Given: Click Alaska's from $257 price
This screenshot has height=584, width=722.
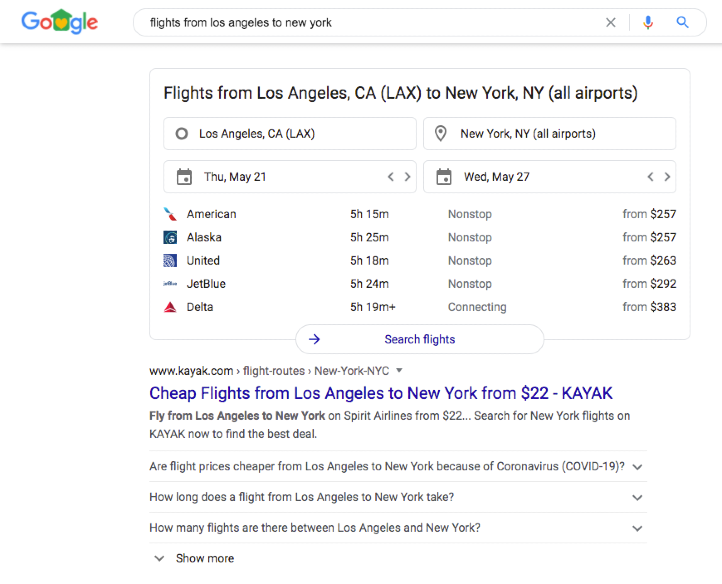Looking at the screenshot, I should 649,237.
